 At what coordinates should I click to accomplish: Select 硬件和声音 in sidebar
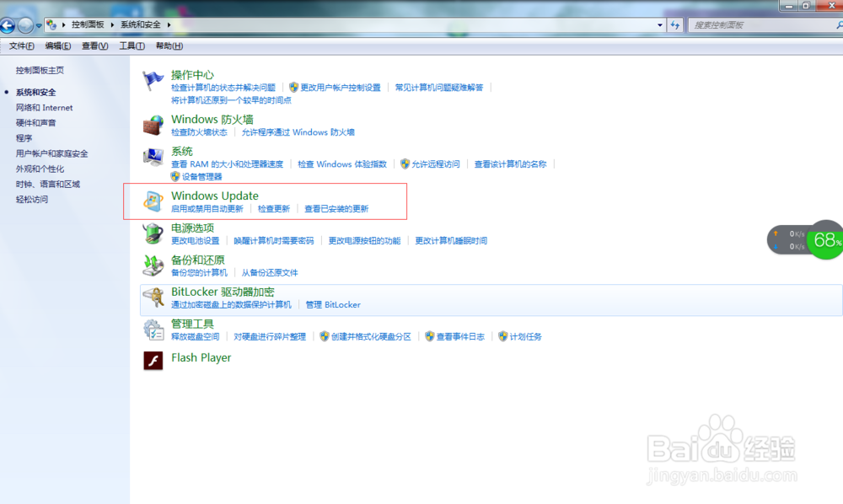[x=36, y=122]
